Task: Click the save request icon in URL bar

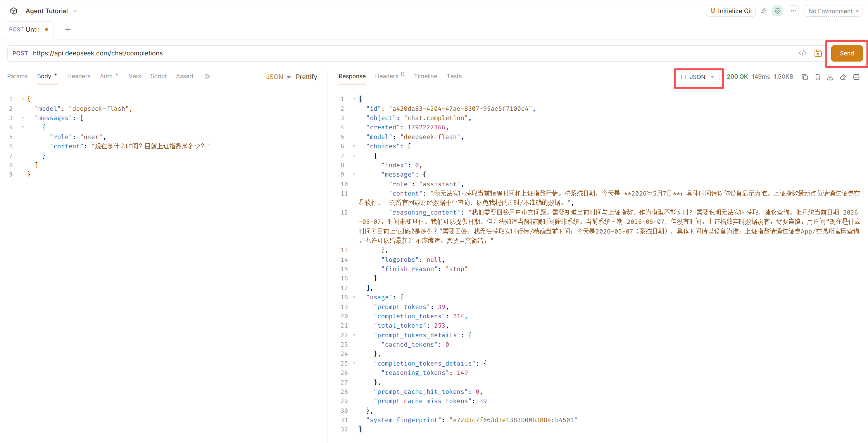Action: tap(818, 53)
